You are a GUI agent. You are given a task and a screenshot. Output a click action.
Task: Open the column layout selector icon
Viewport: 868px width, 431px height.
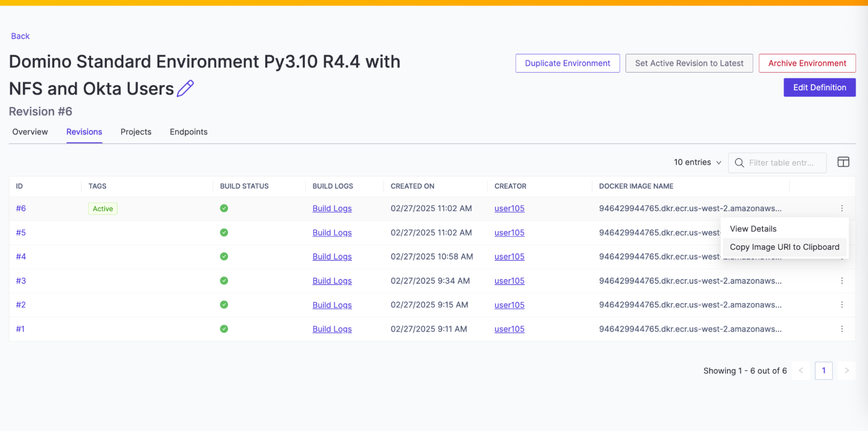click(x=843, y=162)
